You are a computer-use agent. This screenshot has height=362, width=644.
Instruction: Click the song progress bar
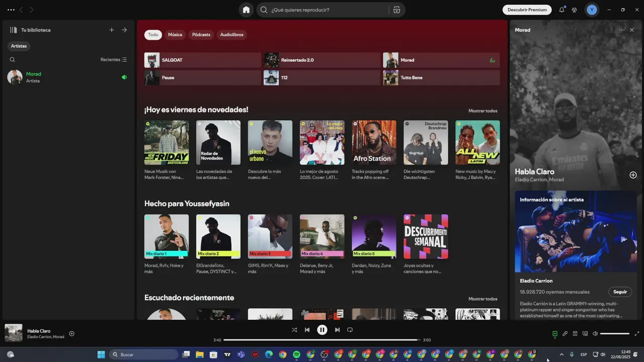pos(321,340)
